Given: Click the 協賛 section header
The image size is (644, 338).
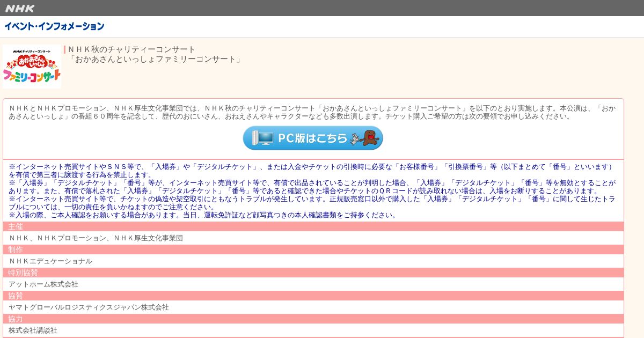Looking at the screenshot, I should [313, 296].
